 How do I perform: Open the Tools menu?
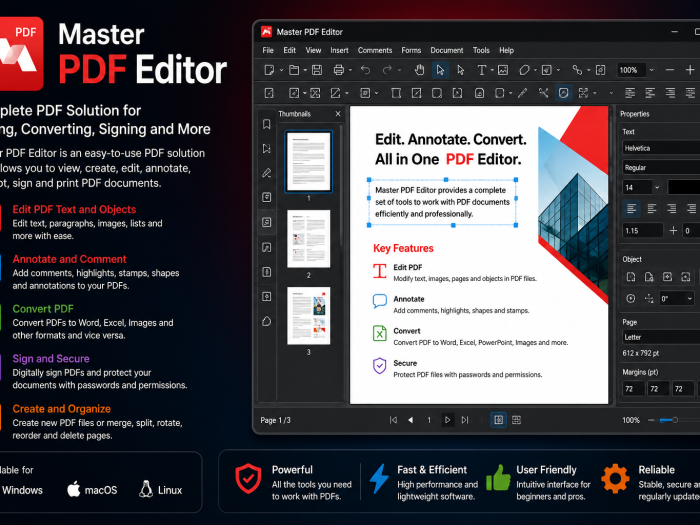coord(481,50)
